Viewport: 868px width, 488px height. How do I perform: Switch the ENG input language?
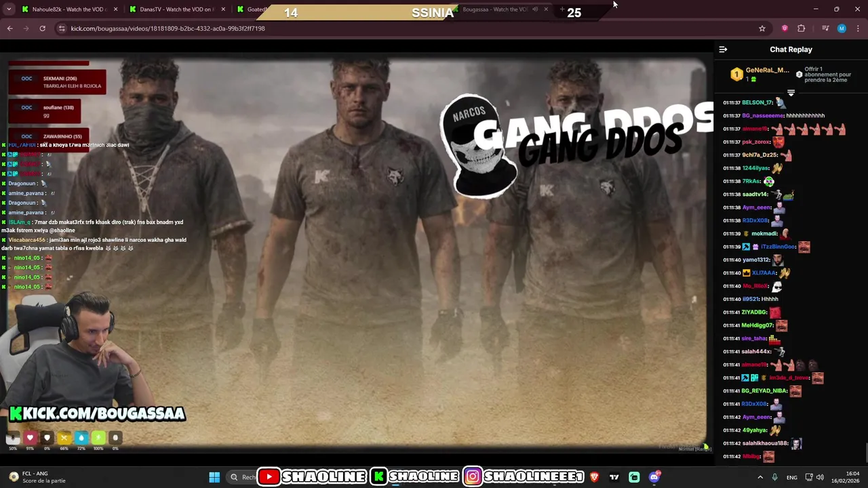coord(791,477)
